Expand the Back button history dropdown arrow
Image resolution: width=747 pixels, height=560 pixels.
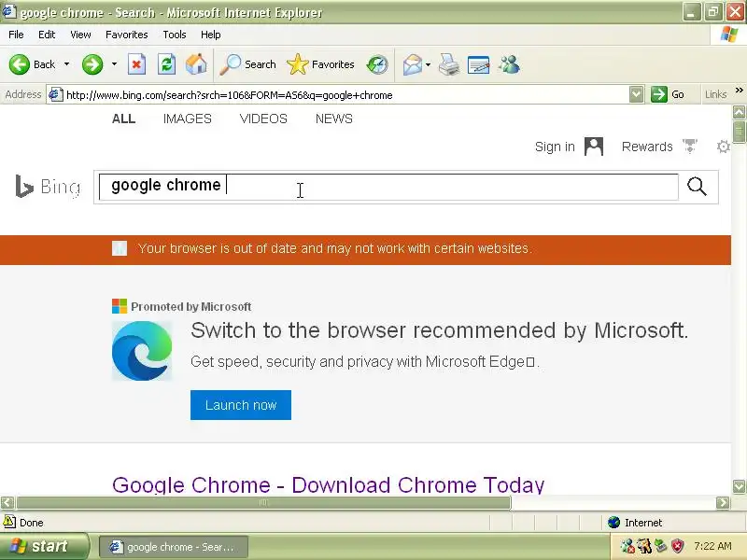[66, 64]
